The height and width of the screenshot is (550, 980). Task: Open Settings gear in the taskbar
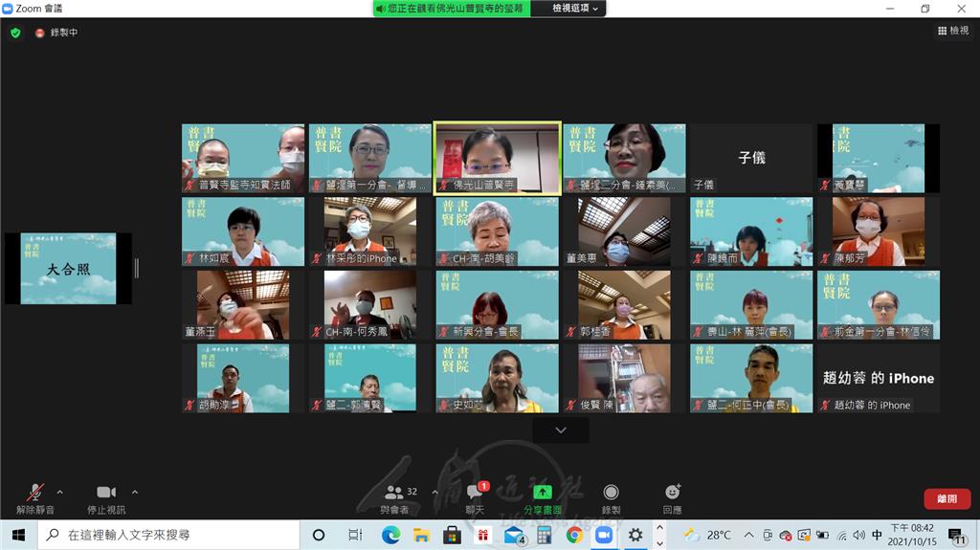tap(635, 535)
